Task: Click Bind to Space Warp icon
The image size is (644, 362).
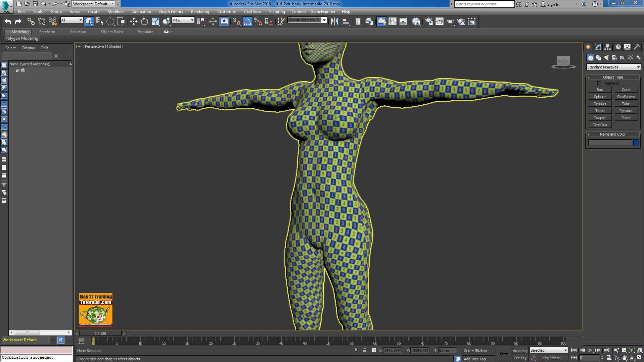Action: pos(53,21)
